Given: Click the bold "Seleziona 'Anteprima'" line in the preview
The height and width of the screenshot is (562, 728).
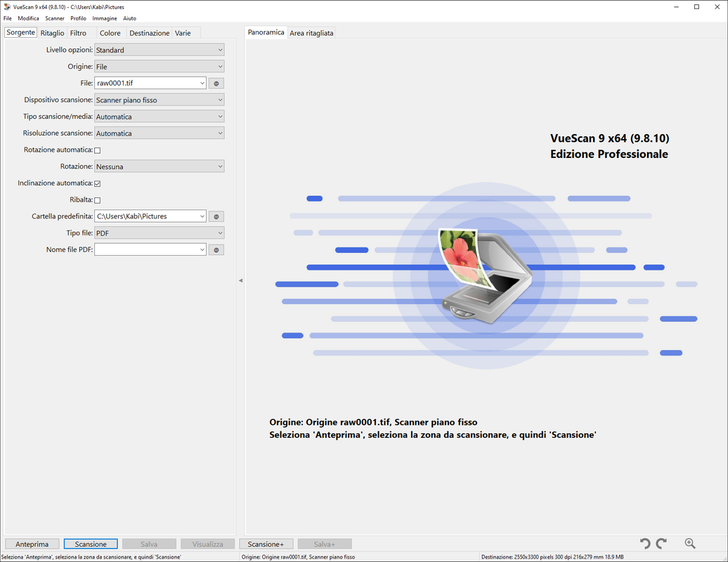Looking at the screenshot, I should (x=433, y=435).
